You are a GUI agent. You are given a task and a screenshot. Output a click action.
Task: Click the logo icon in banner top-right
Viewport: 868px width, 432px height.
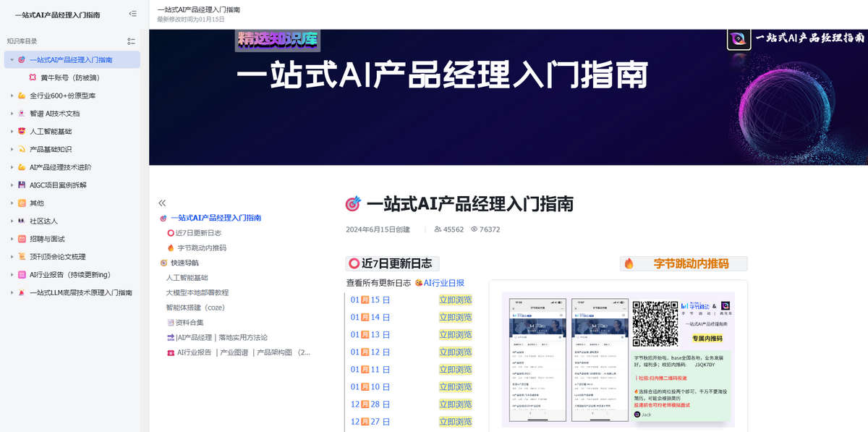click(739, 38)
